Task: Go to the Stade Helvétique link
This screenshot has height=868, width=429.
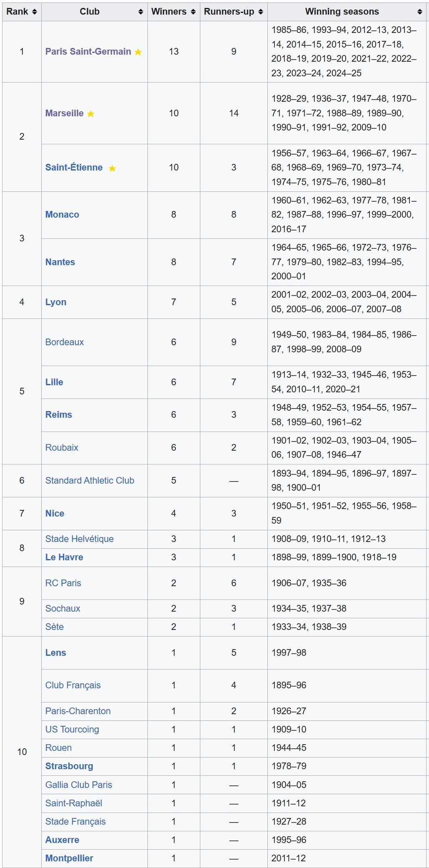Action: [x=79, y=539]
